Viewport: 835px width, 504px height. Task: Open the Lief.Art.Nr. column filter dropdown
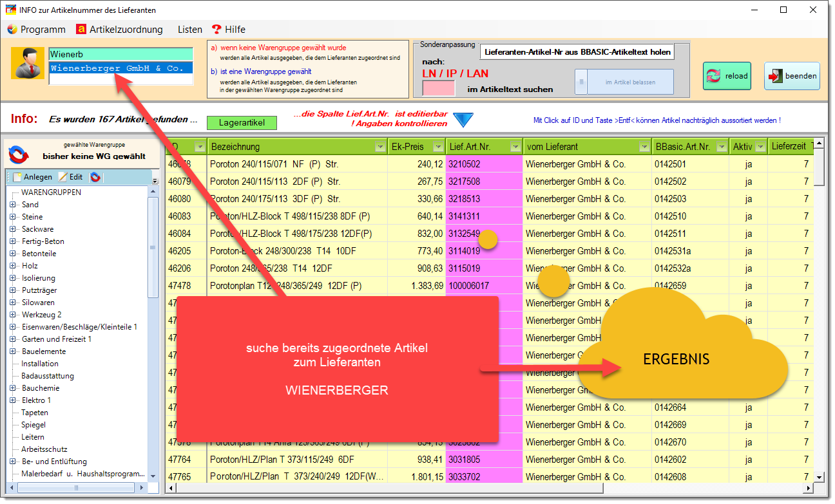[x=515, y=147]
